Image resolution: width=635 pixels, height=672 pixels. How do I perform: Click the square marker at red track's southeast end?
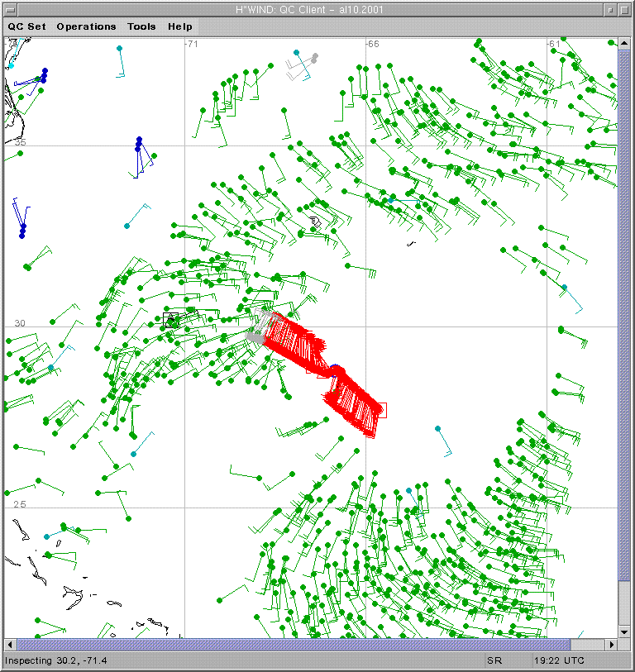pos(380,409)
